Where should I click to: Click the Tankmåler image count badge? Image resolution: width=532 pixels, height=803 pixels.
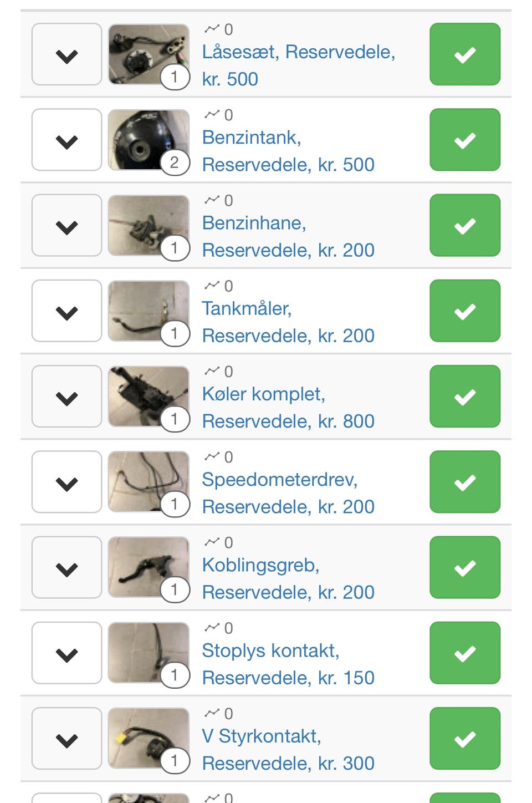coord(175,334)
